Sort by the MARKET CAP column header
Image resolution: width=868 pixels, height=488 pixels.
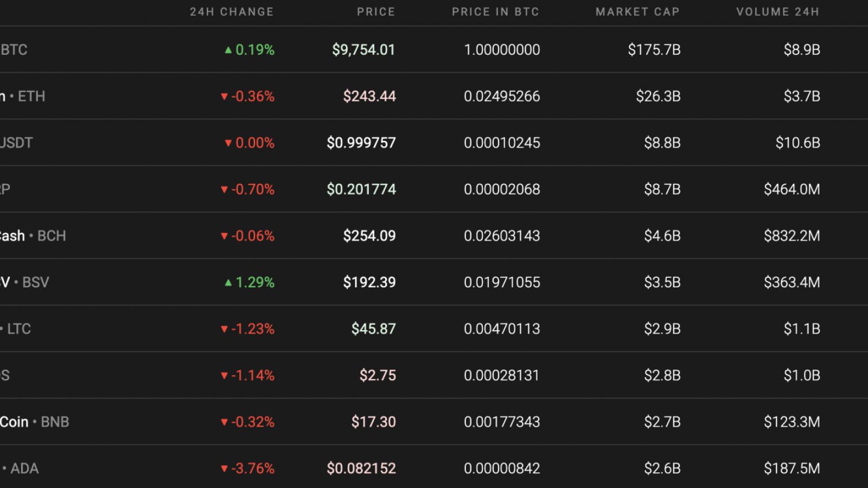[x=637, y=12]
